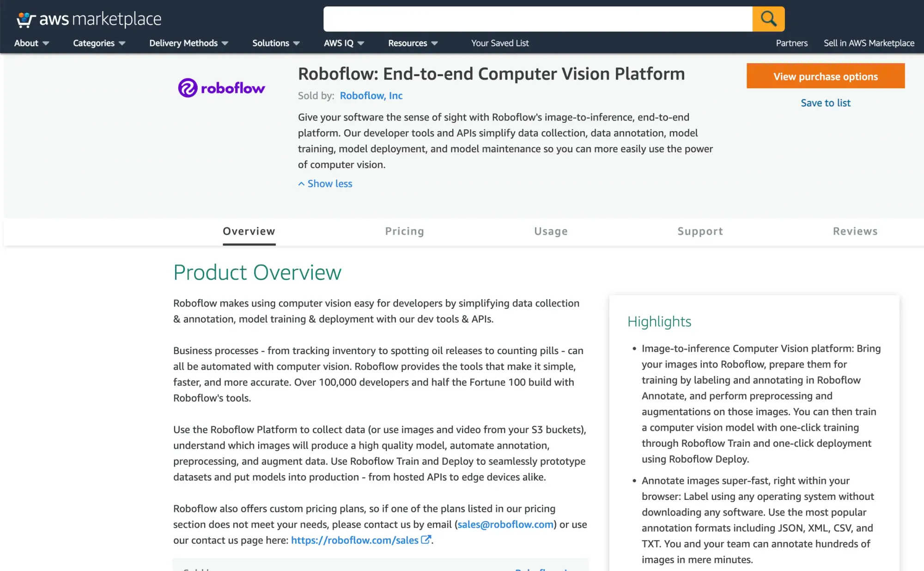Click the orange search magnifier button
The image size is (924, 571).
click(768, 19)
